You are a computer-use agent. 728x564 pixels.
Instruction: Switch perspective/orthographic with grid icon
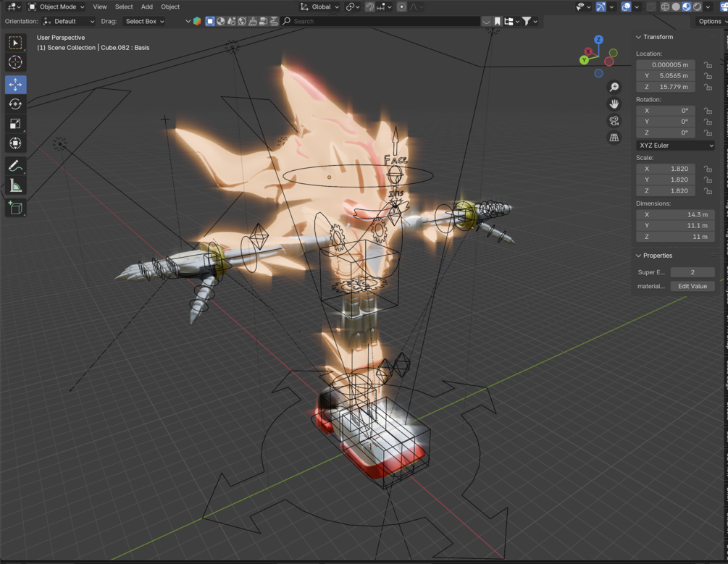click(614, 138)
